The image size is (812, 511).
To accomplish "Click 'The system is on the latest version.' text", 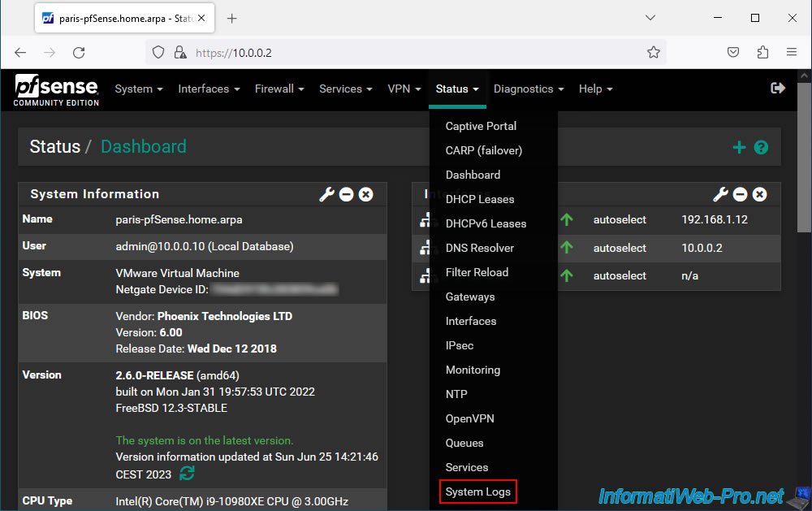I will [x=204, y=440].
